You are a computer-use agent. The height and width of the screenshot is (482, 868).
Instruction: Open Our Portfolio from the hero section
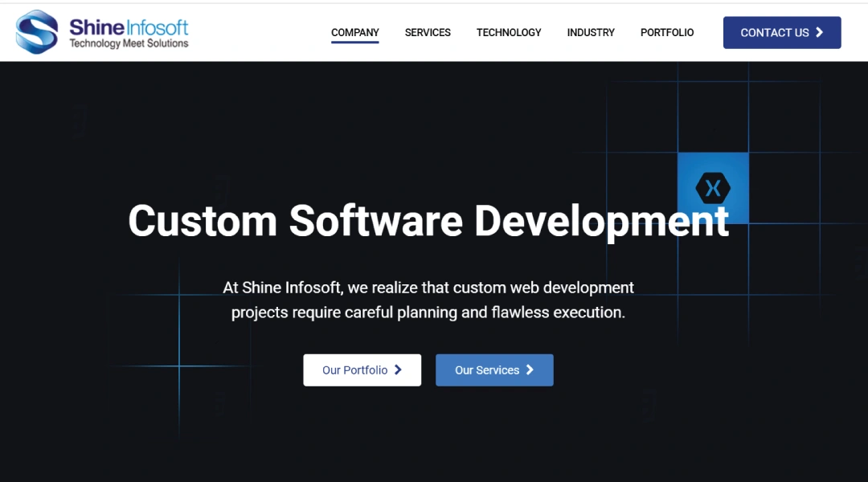click(362, 370)
